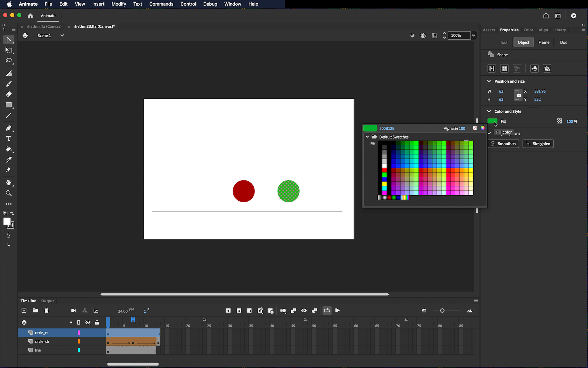This screenshot has width=588, height=368.
Task: Select the Lasso tool
Action: pyautogui.click(x=9, y=61)
